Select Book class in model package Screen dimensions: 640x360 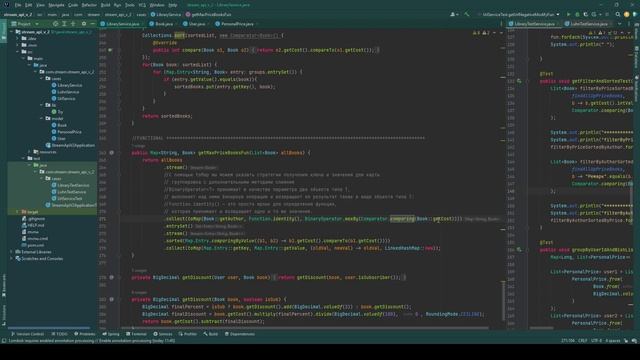pyautogui.click(x=59, y=125)
